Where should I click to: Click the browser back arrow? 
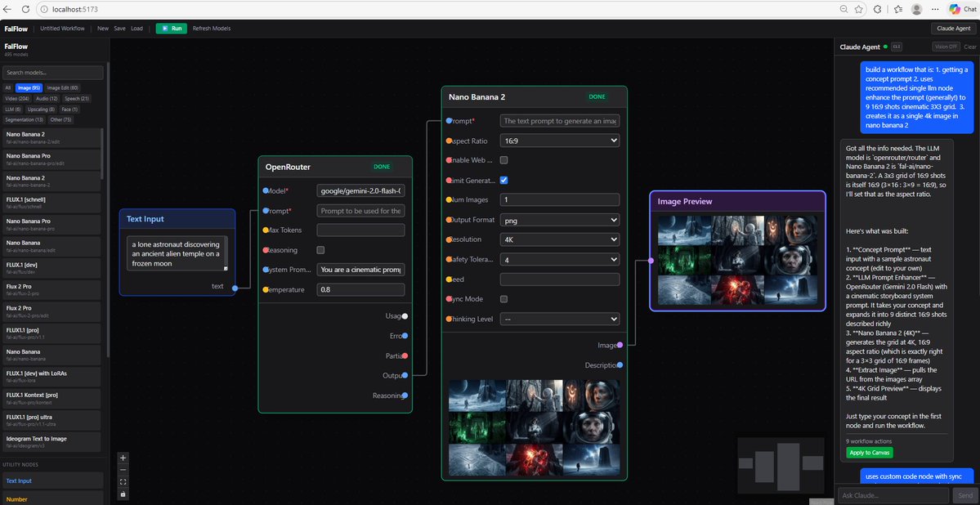[x=7, y=9]
